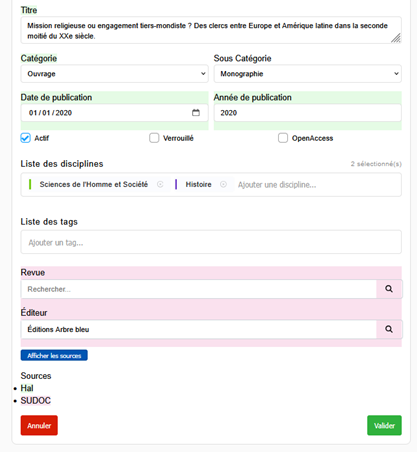The image size is (417, 452).
Task: Click the Ajouter une discipline input
Action: tap(317, 185)
